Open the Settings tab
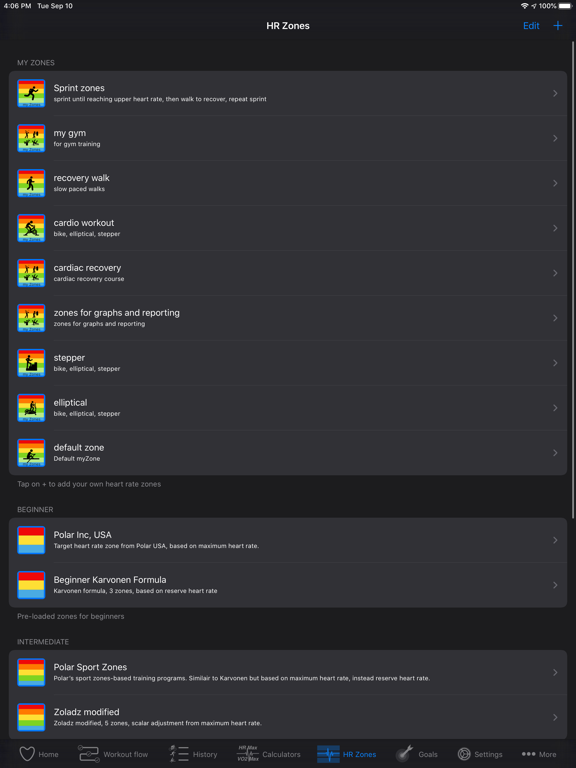576x768 pixels. coord(480,754)
